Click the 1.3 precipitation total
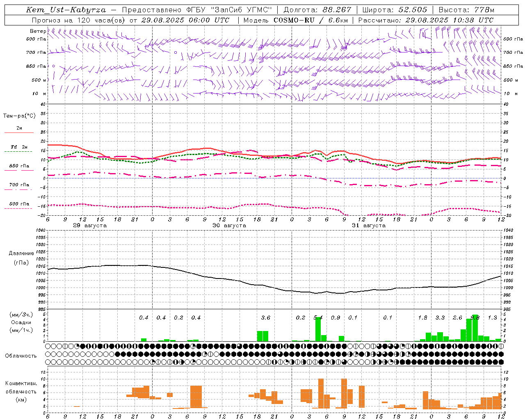This screenshot has height=420, width=525. [x=492, y=318]
